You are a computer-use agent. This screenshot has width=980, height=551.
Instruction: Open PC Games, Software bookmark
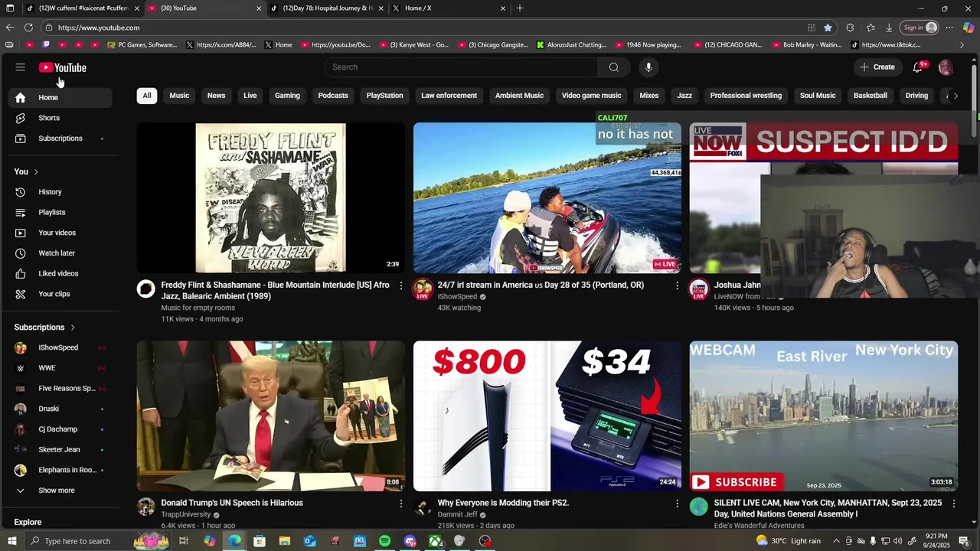click(x=142, y=45)
